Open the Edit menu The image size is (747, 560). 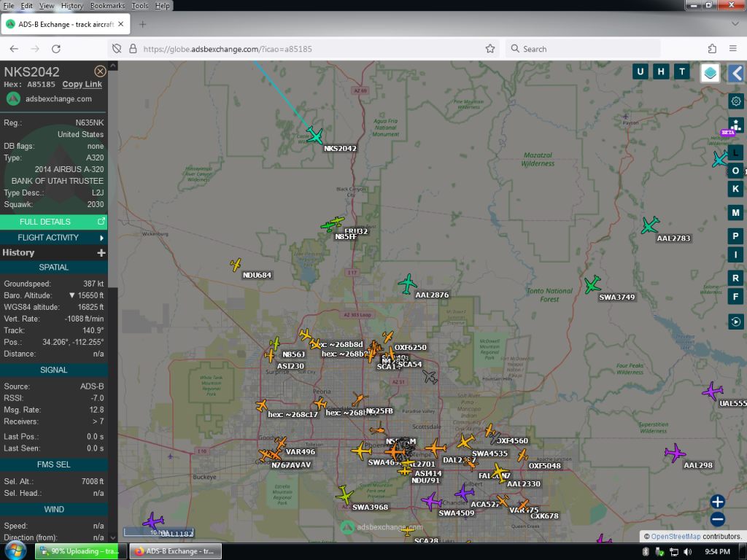pos(27,6)
